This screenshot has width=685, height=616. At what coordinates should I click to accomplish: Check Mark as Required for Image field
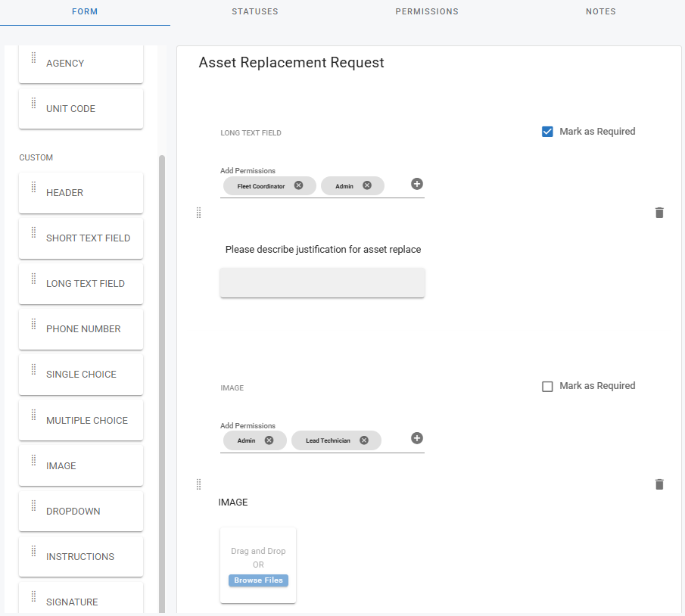click(x=548, y=386)
